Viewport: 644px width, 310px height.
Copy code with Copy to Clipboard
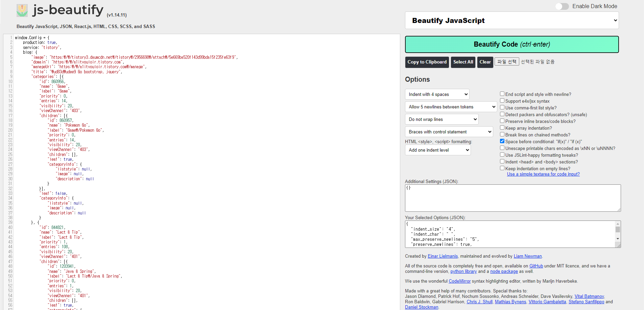(x=427, y=62)
